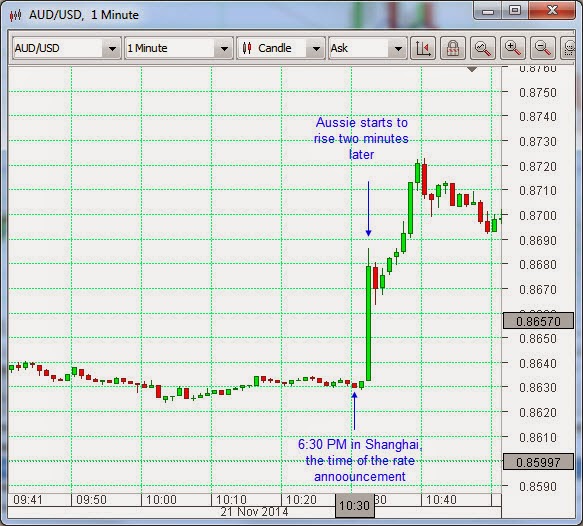Click the 0.8720 price axis label

[x=538, y=167]
